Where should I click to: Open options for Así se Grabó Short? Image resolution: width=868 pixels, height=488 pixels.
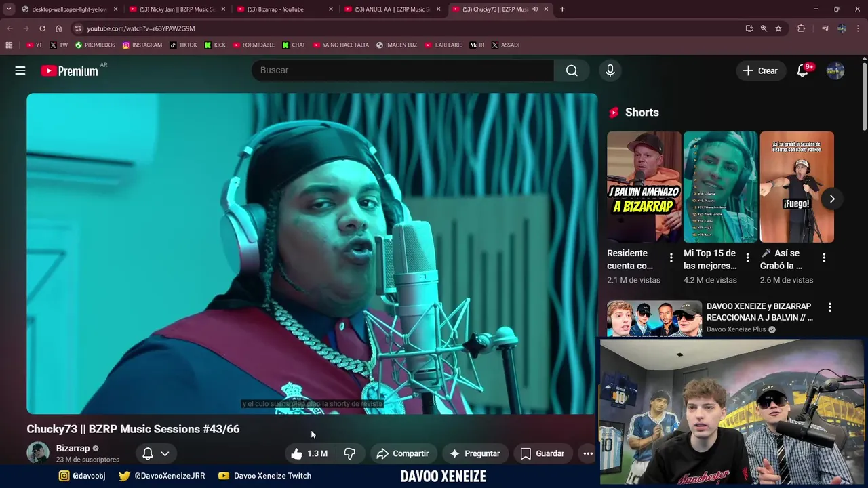click(x=824, y=258)
